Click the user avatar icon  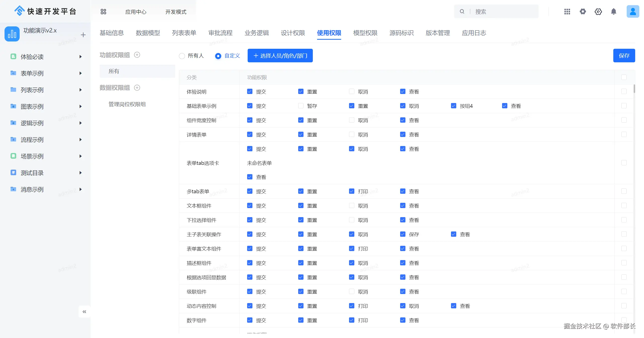633,12
